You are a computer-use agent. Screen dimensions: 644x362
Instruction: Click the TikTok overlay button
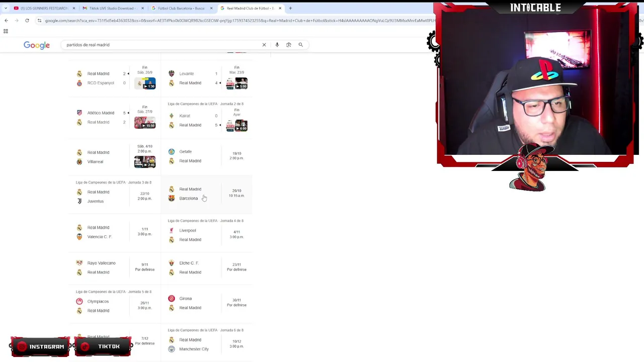point(103,346)
